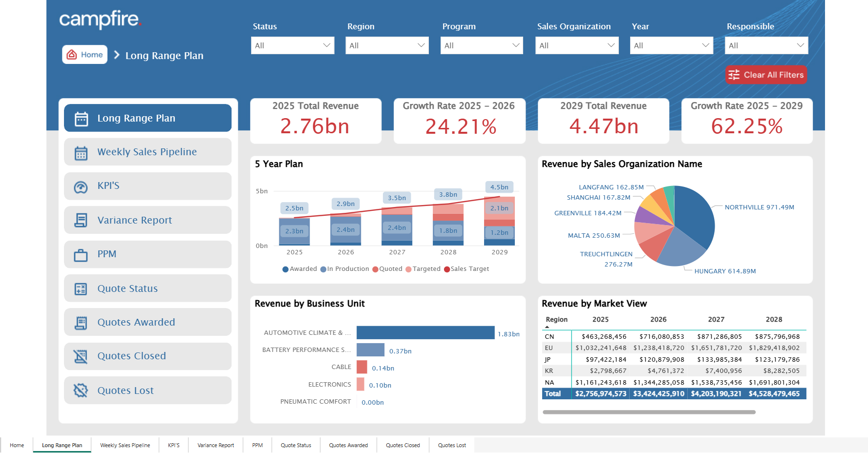Switch to the Weekly Sales Pipeline bottom tab
Viewport: 868px width, 453px height.
125,445
